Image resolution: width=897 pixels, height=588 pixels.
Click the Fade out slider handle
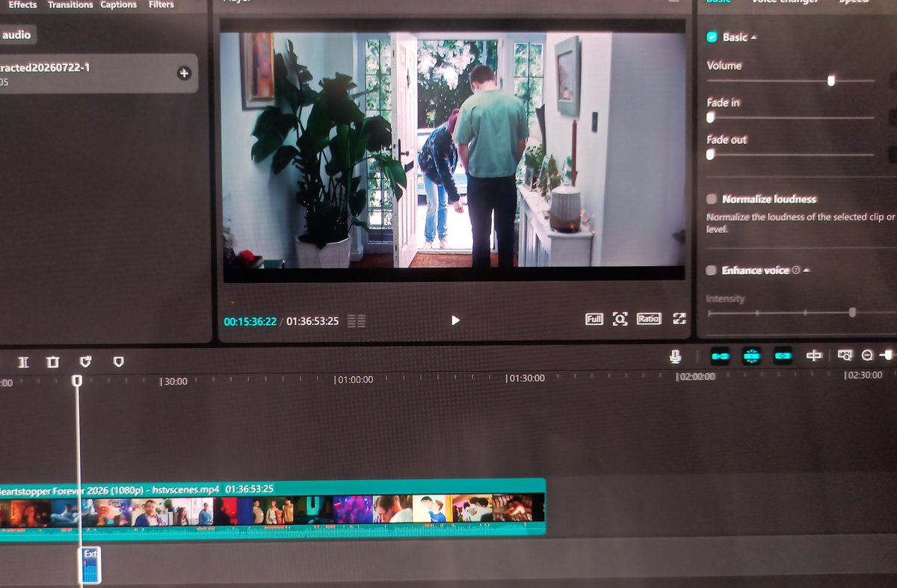(x=710, y=155)
